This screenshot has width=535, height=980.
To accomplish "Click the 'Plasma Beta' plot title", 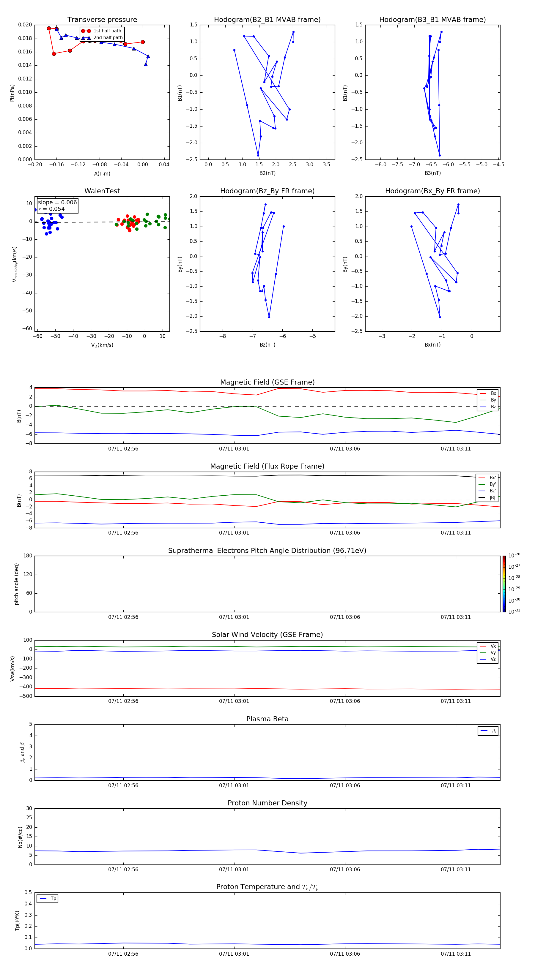I will [267, 719].
